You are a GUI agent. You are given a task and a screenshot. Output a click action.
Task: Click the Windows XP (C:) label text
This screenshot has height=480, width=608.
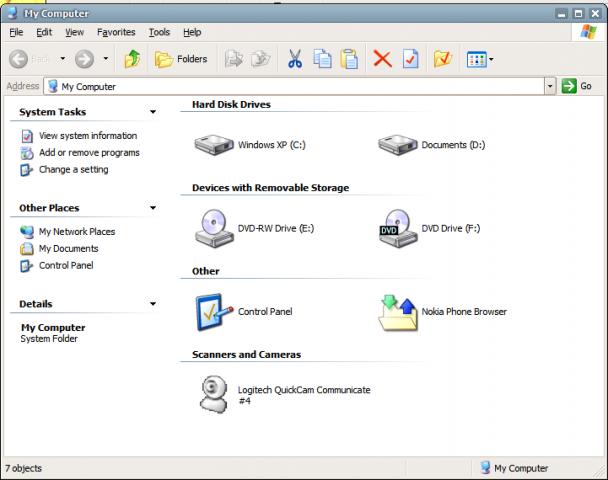click(x=272, y=145)
